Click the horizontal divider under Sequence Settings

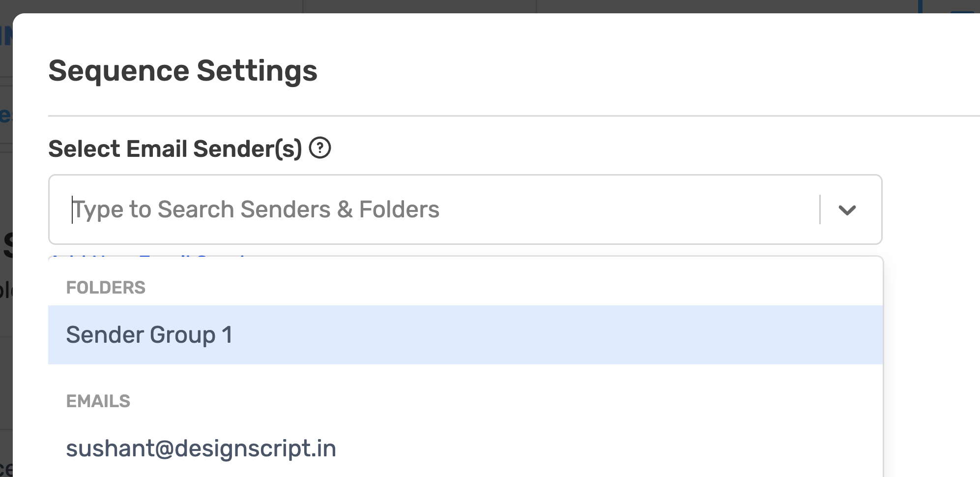(x=491, y=116)
